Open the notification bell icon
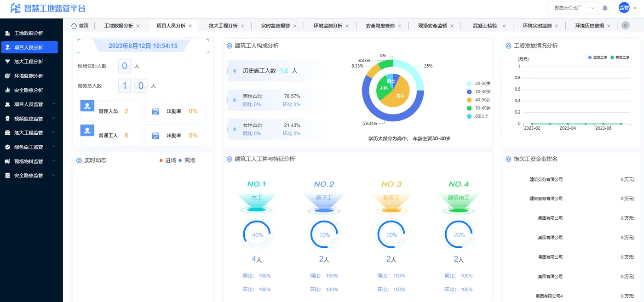 [605, 8]
